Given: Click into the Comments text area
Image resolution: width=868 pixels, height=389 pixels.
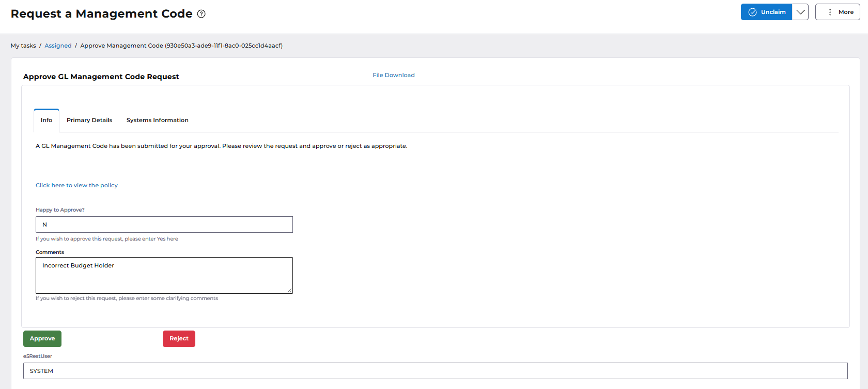Looking at the screenshot, I should click(x=164, y=275).
